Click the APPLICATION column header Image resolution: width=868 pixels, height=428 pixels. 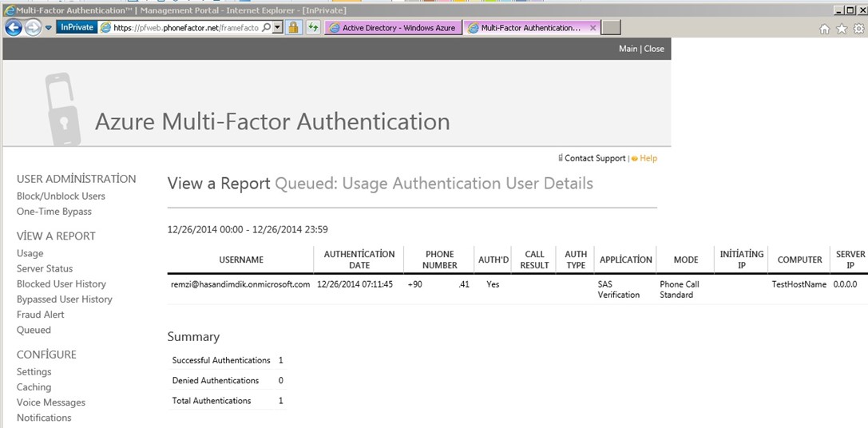626,260
